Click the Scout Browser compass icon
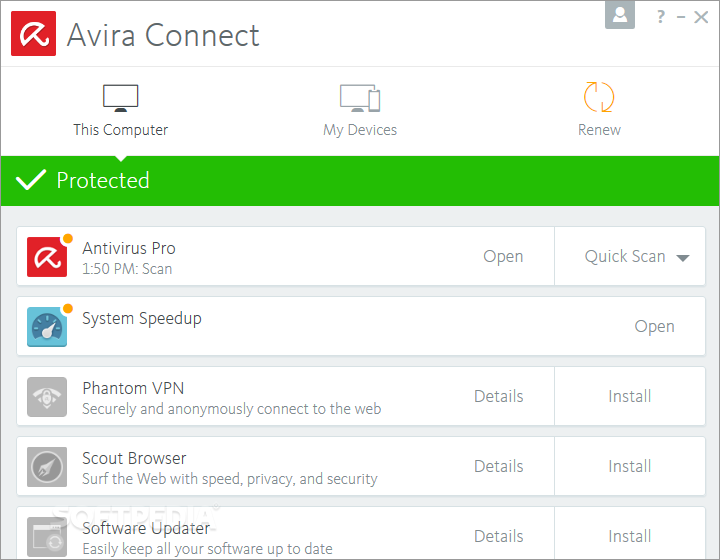Screen dimensions: 720x560 [x=47, y=467]
